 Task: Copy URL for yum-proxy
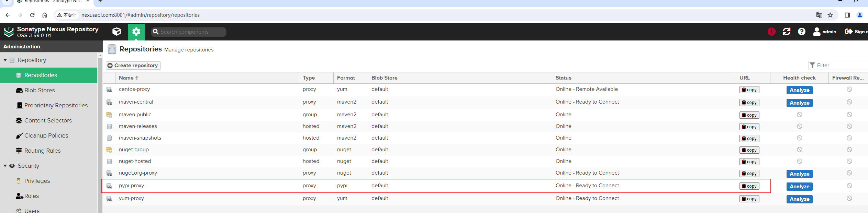coord(749,199)
